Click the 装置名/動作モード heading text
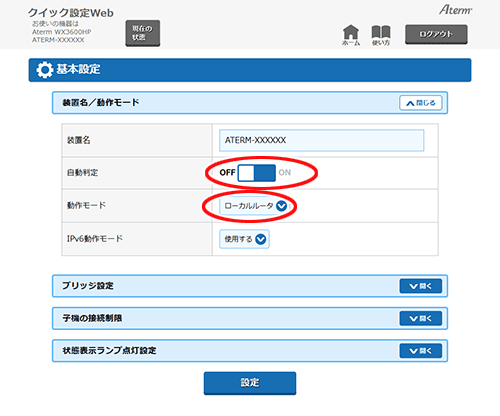Viewport: 500px width, 416px height. (x=101, y=103)
